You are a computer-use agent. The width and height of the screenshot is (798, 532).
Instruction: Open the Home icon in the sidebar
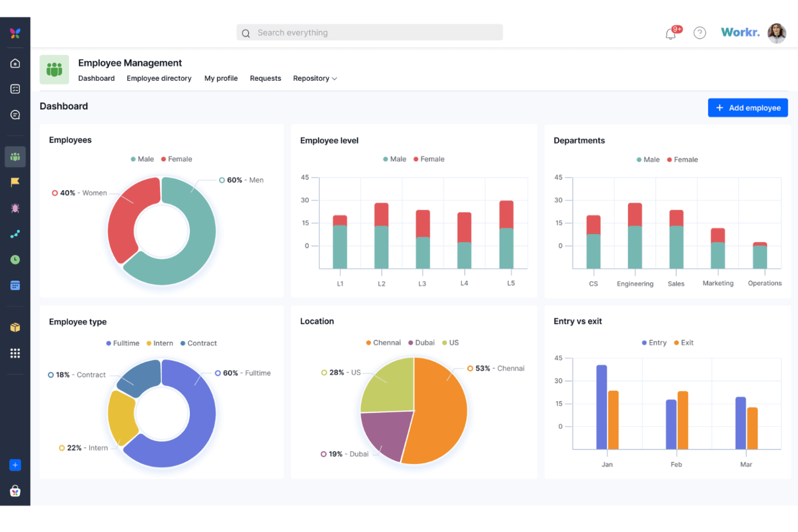click(x=15, y=63)
